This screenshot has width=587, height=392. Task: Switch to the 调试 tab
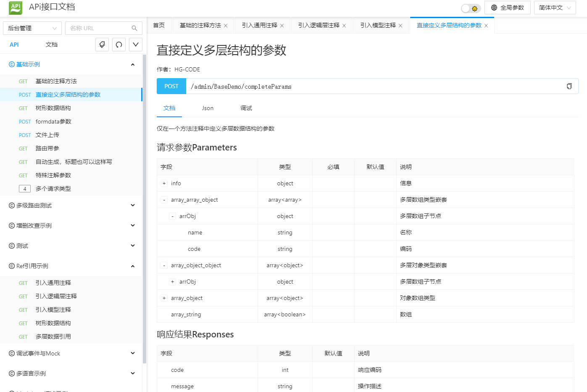[x=246, y=108]
